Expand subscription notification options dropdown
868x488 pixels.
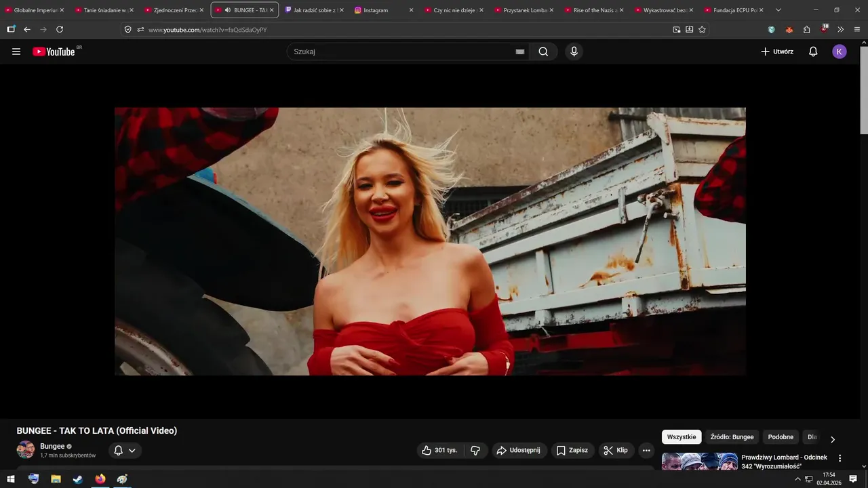pos(125,450)
